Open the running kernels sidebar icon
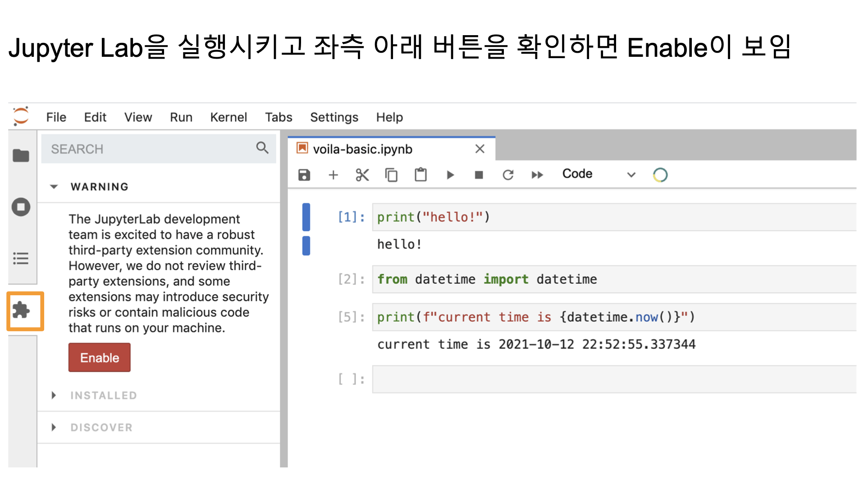The height and width of the screenshot is (485, 868). 21,207
